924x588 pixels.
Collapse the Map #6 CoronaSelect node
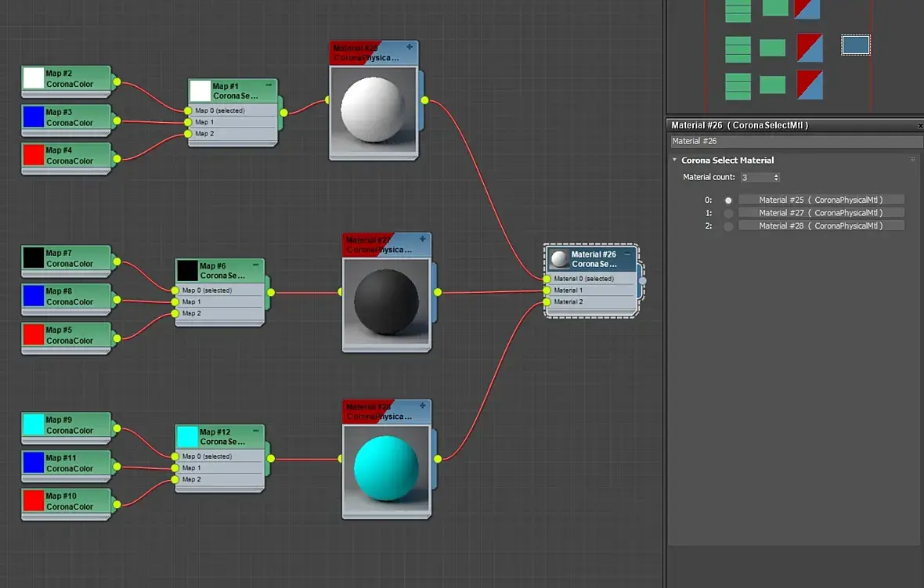click(x=256, y=265)
